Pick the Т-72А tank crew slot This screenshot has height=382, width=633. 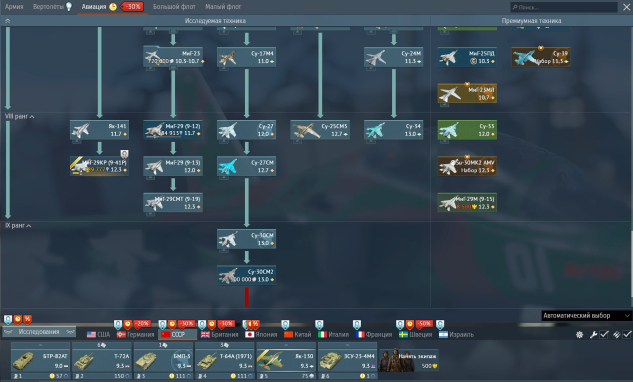point(103,361)
